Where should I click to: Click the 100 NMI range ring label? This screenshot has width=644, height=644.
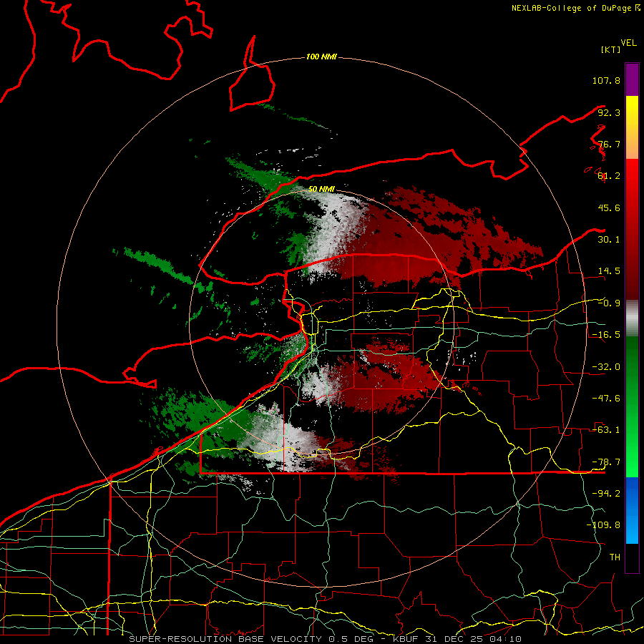click(x=321, y=57)
